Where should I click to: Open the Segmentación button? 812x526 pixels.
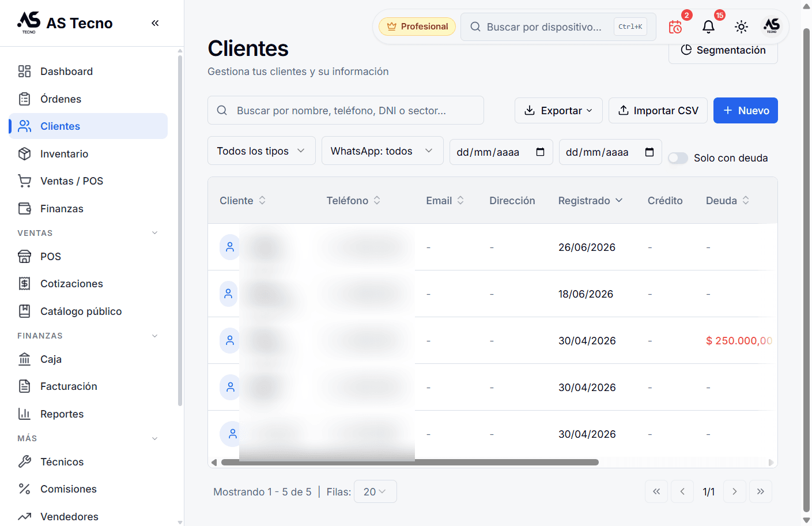[723, 51]
